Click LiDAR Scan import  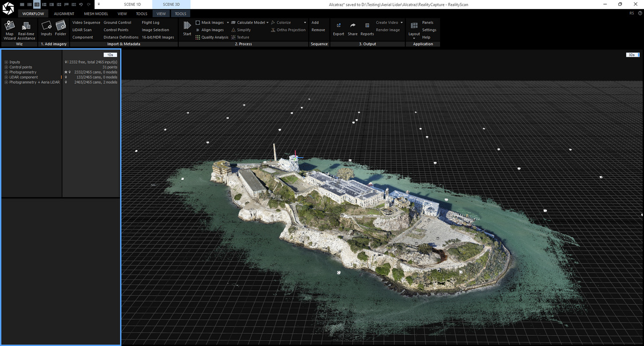click(82, 30)
